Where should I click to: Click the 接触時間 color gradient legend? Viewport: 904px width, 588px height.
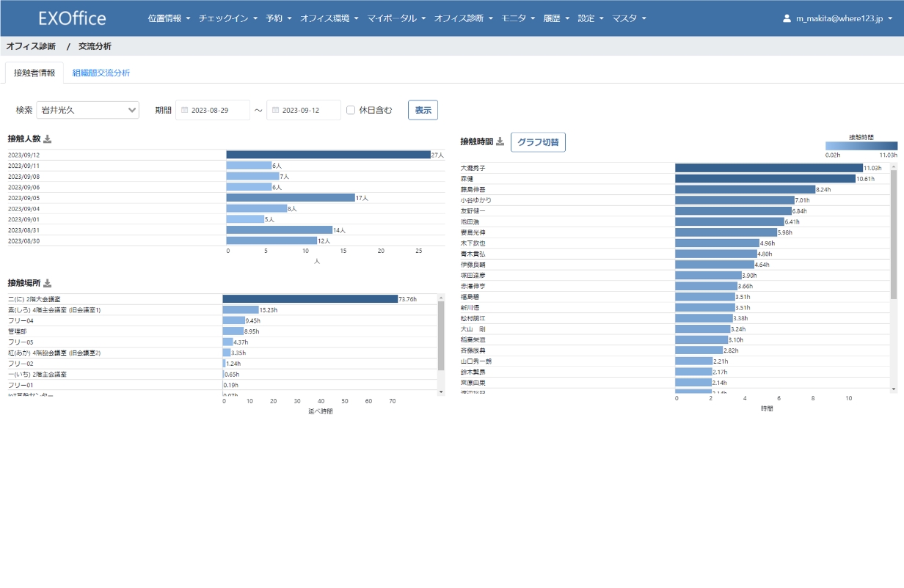tap(861, 146)
